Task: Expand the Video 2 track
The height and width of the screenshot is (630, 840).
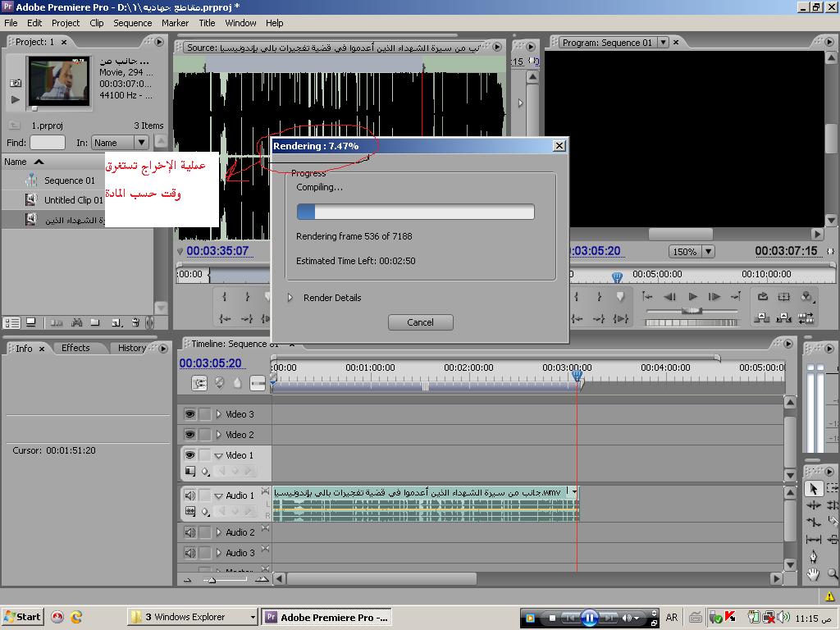Action: click(219, 435)
